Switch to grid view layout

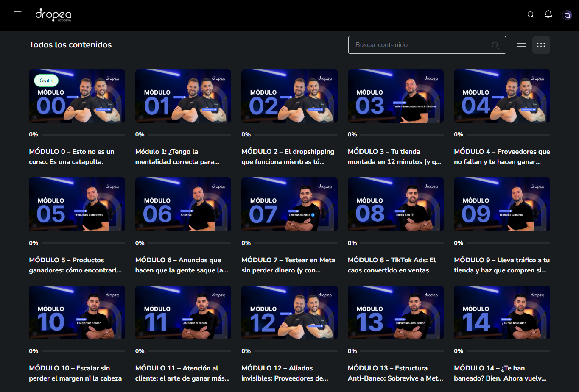pos(541,45)
